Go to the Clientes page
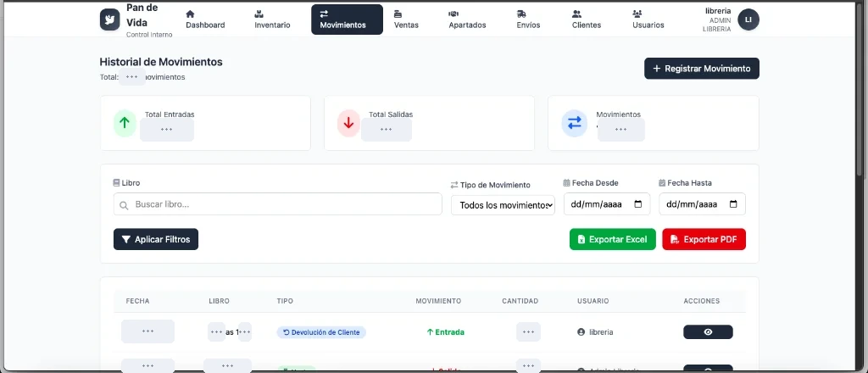Image resolution: width=868 pixels, height=373 pixels. tap(587, 19)
